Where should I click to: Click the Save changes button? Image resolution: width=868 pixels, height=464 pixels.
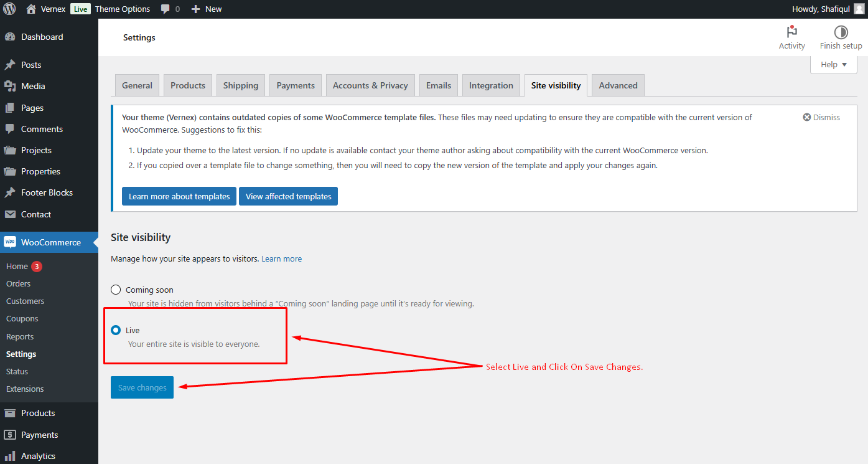[142, 387]
